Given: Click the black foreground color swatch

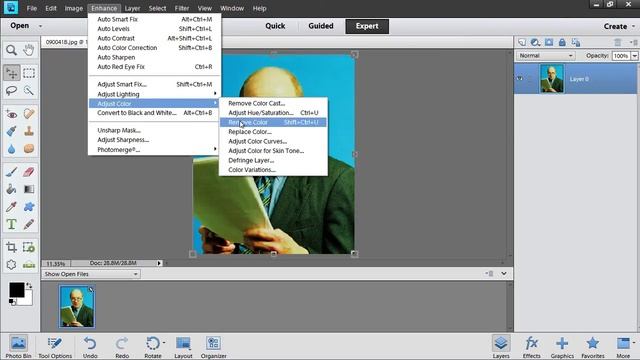Looking at the screenshot, I should click(x=16, y=290).
